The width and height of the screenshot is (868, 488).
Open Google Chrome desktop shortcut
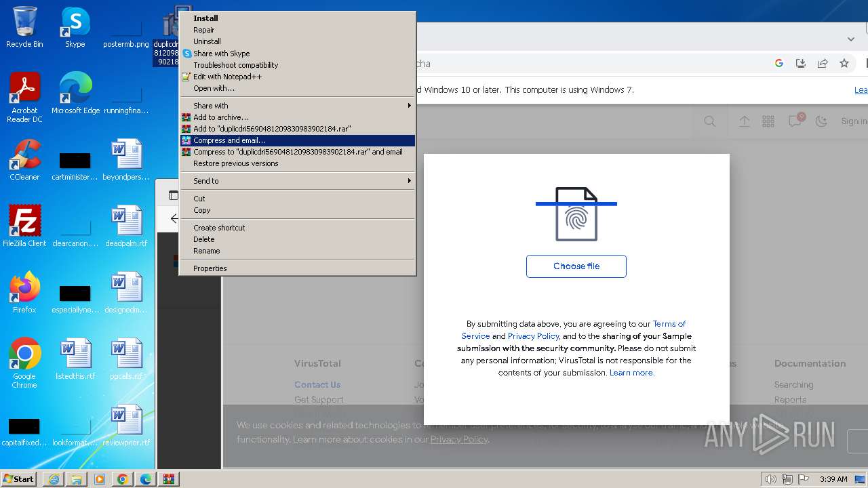point(24,363)
